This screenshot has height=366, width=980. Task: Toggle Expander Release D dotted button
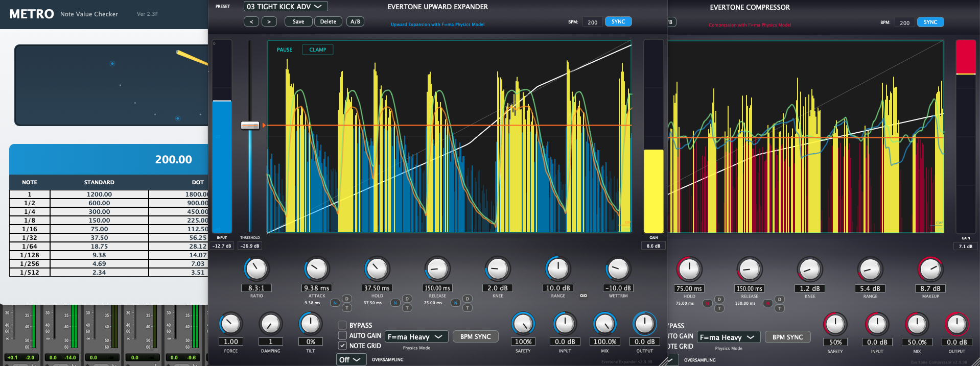coord(468,299)
